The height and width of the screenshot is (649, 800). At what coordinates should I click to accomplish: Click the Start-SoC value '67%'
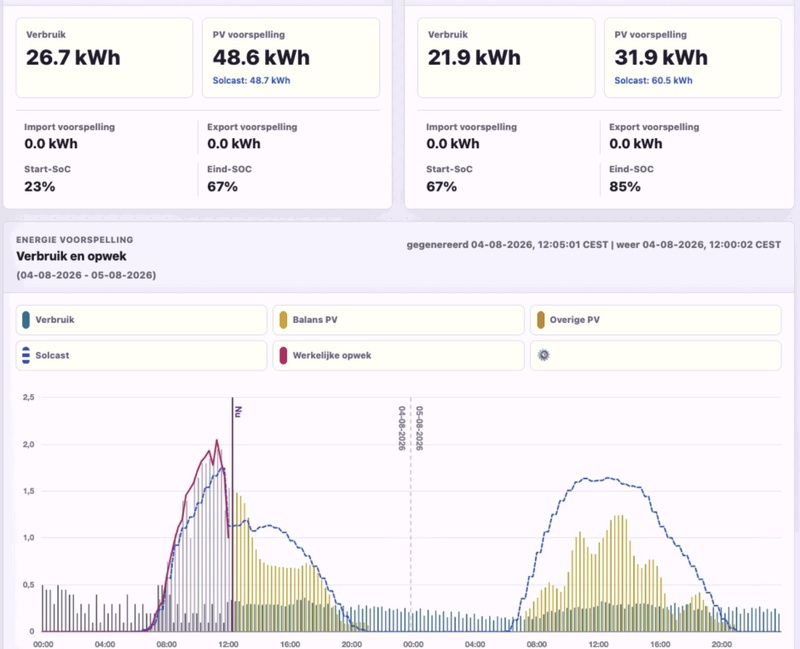[x=441, y=187]
